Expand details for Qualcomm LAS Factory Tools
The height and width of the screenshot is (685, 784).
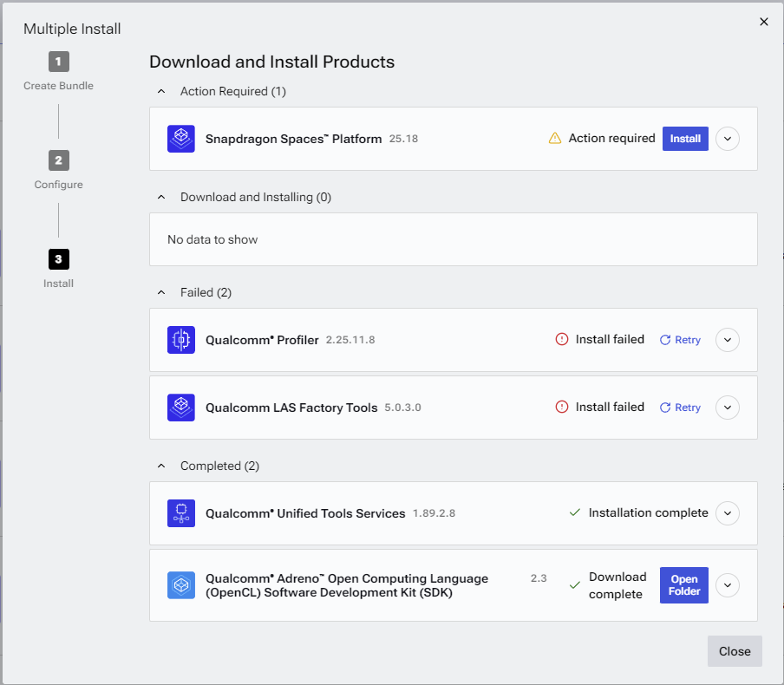(728, 408)
